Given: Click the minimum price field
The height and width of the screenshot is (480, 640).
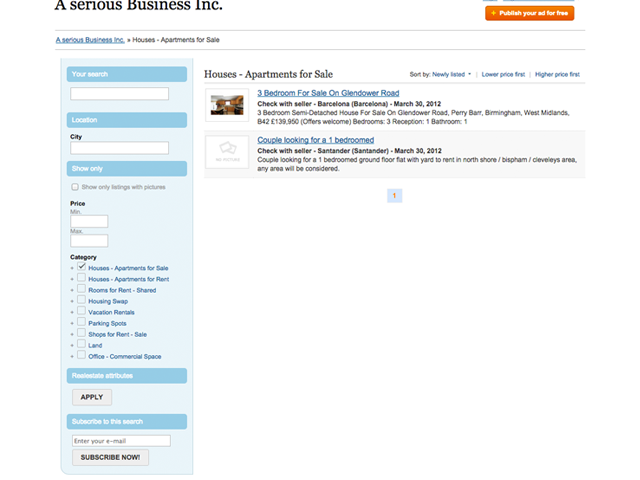Looking at the screenshot, I should click(x=89, y=221).
